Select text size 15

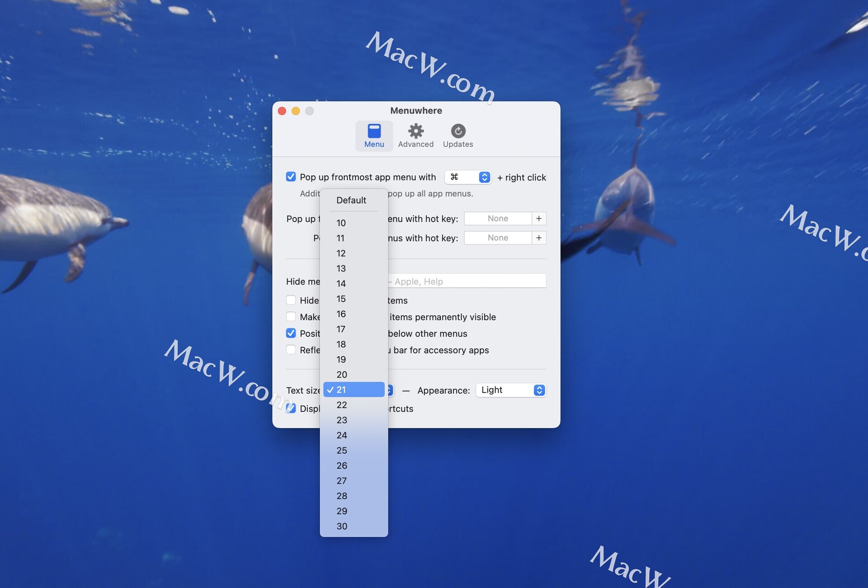pyautogui.click(x=354, y=299)
